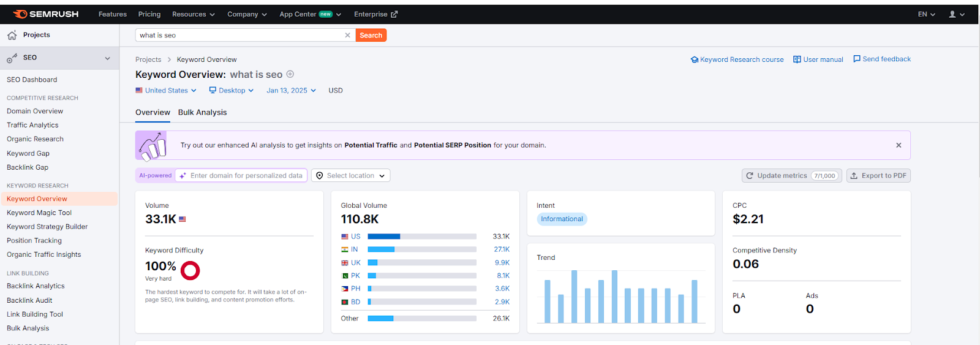The width and height of the screenshot is (980, 345).
Task: Open the Jan 13, 2025 date dropdown
Action: 292,90
